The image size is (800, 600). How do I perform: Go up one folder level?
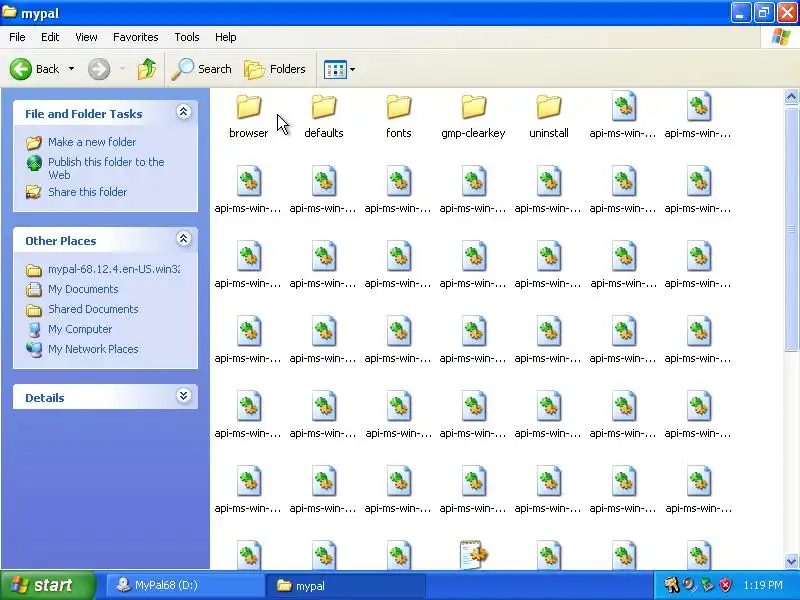pyautogui.click(x=147, y=69)
